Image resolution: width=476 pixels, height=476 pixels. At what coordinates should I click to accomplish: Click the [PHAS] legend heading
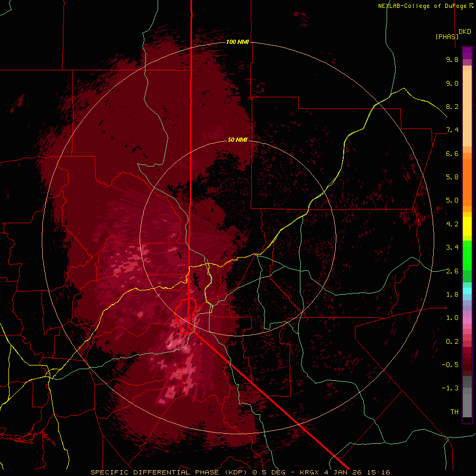(x=447, y=36)
